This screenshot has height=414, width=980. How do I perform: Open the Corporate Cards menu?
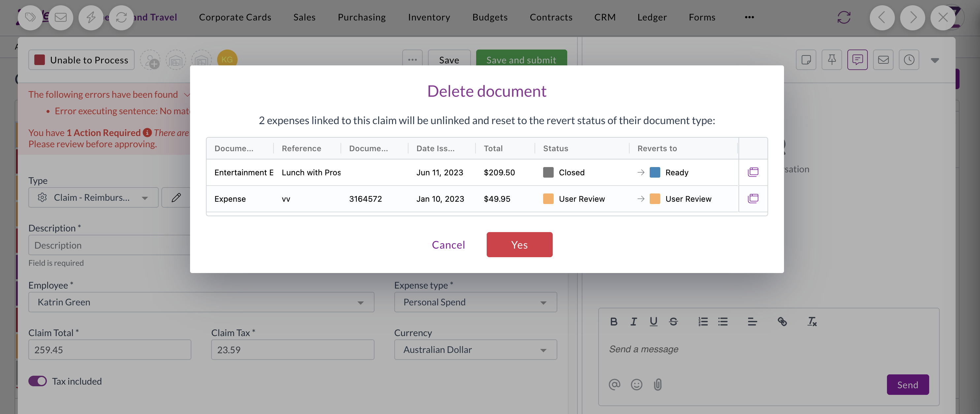coord(235,17)
